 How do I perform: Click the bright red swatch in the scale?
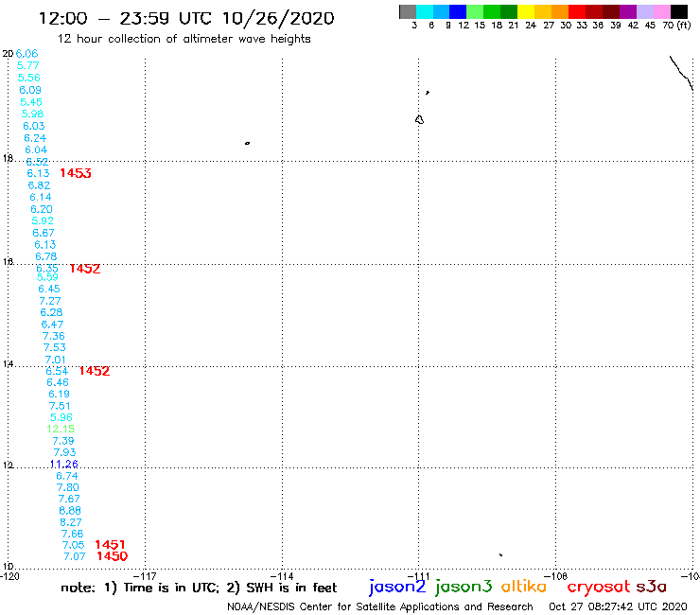coord(577,11)
